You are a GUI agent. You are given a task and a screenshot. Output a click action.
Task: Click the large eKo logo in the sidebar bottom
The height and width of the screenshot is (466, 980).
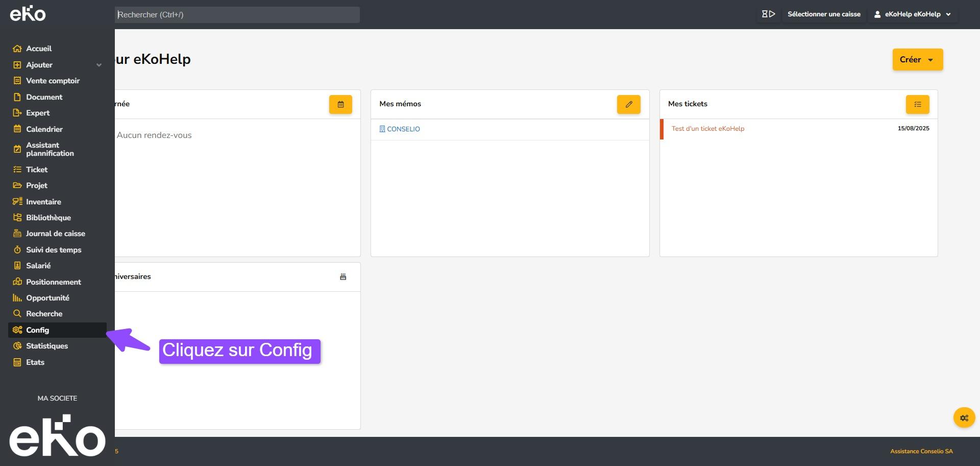[x=57, y=435]
